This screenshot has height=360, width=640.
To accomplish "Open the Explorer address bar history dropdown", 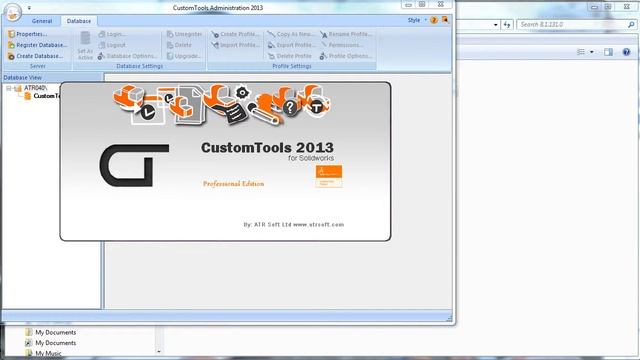I will (496, 25).
